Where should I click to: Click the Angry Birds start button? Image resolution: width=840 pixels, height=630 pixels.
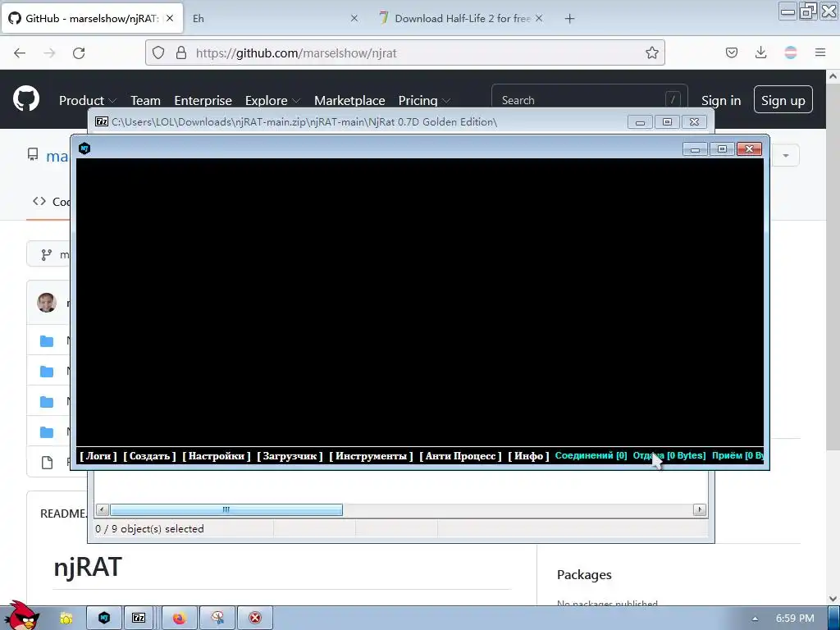point(21,616)
